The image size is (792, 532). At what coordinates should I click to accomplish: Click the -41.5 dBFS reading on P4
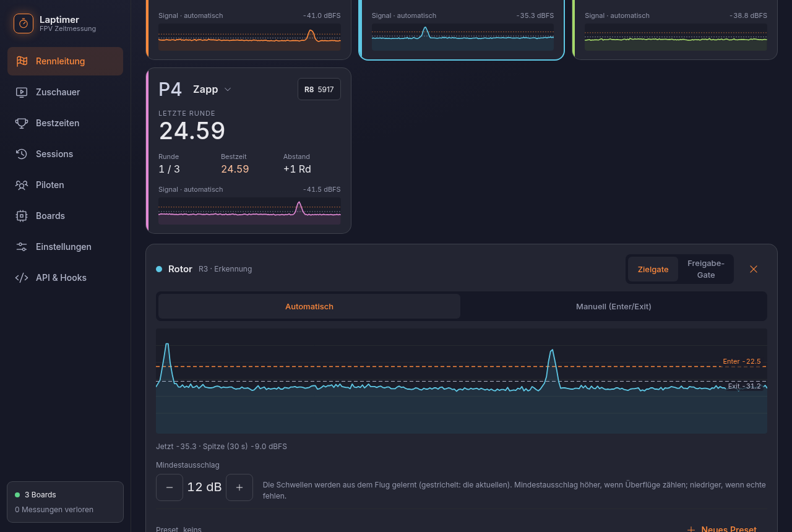(x=322, y=189)
